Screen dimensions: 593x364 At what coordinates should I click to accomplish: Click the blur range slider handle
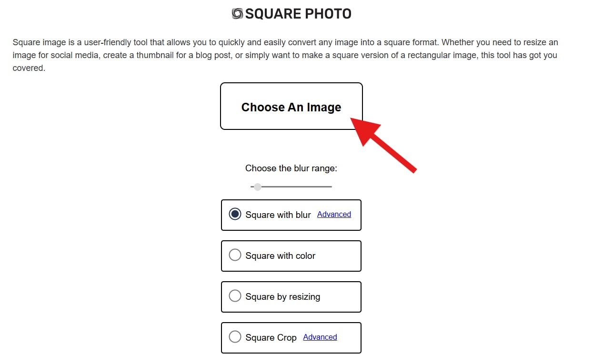pyautogui.click(x=258, y=187)
